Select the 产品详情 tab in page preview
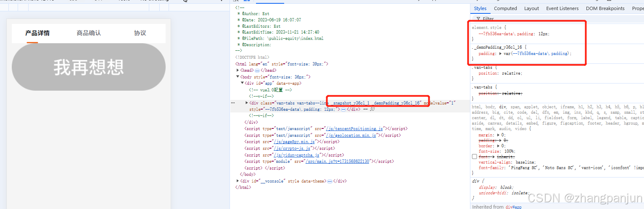Viewport: 644px width, 209px height. [x=37, y=33]
